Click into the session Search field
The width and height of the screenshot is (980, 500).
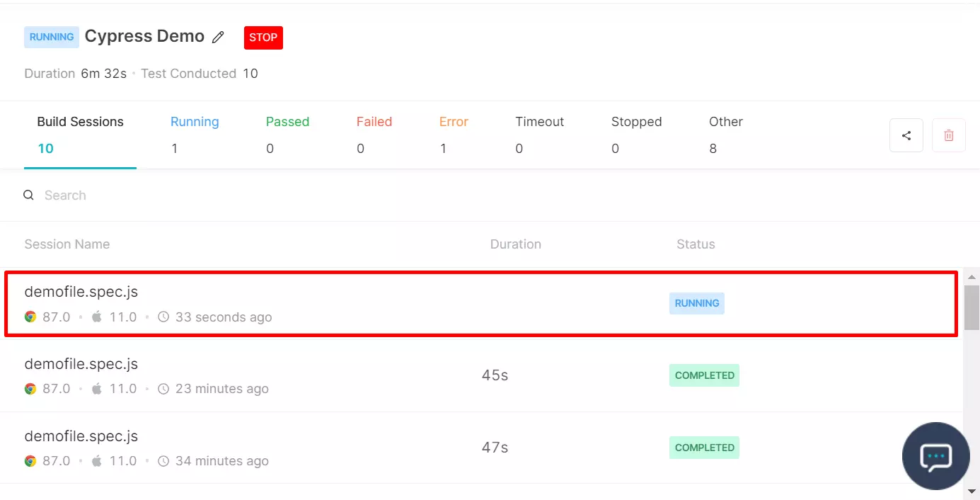[212, 195]
